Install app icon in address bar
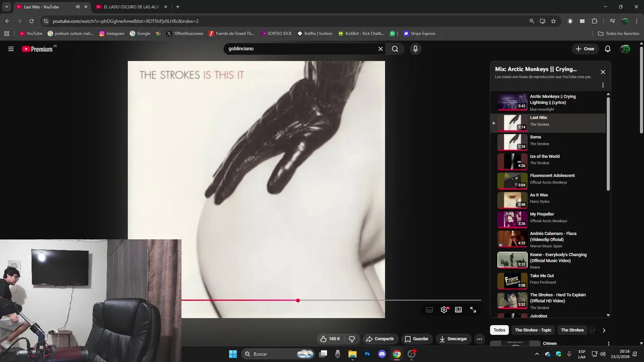 [x=543, y=21]
